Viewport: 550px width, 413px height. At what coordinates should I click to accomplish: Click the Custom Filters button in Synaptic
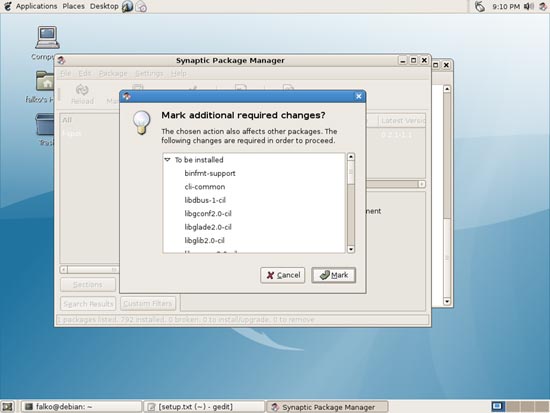(x=148, y=304)
